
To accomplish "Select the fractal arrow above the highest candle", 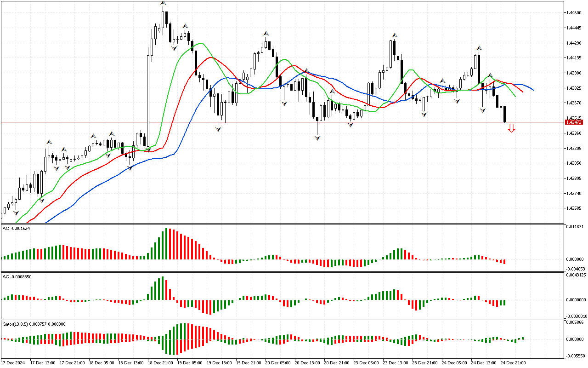I will click(163, 3).
